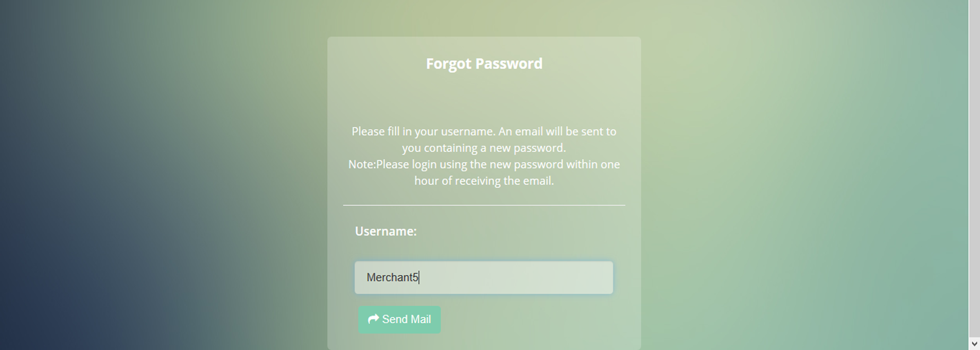Click the word 'Password' in the heading
The image size is (980, 350).
pos(509,64)
